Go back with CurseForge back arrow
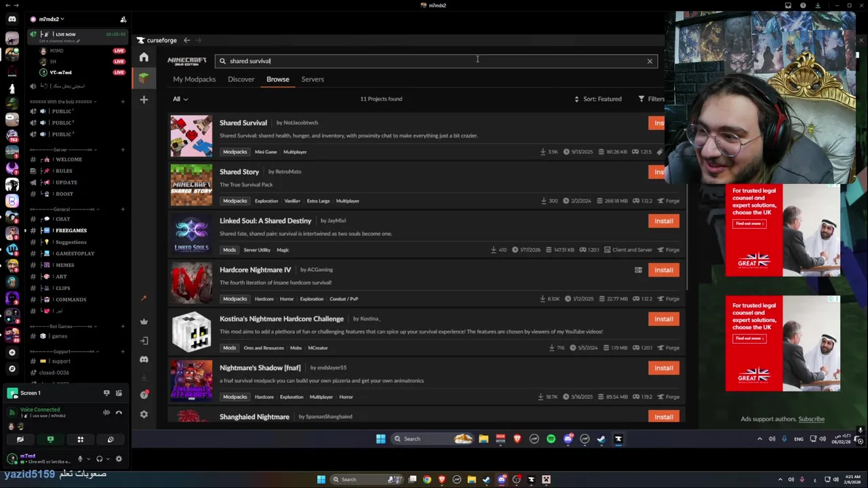Screen dimensions: 868x488 [186, 41]
